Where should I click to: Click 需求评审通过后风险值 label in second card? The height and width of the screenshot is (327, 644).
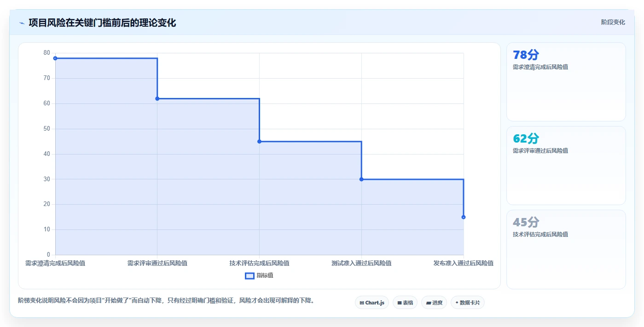(x=540, y=151)
